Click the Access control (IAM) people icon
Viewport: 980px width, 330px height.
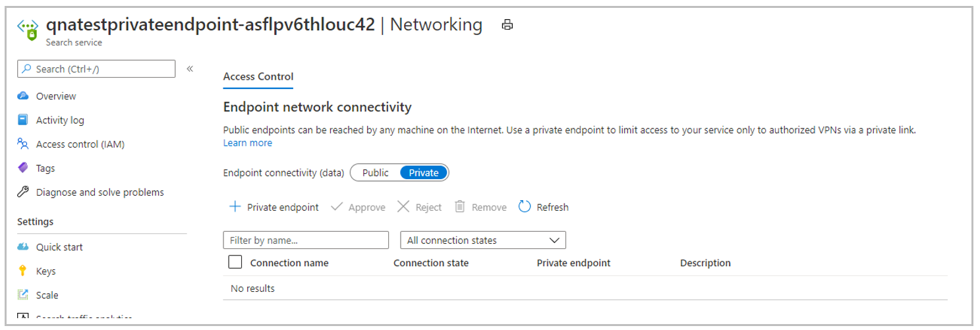tap(23, 144)
